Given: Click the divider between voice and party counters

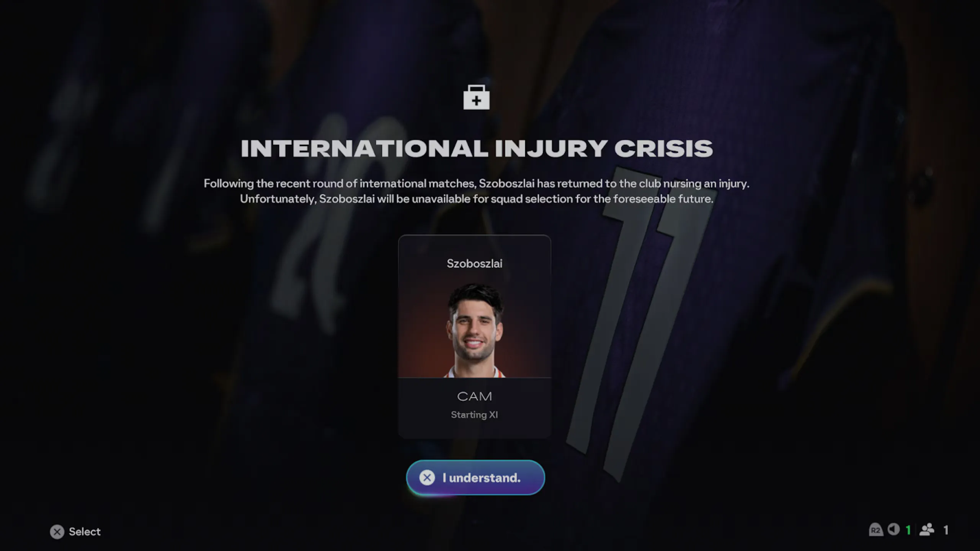Looking at the screenshot, I should (x=916, y=530).
